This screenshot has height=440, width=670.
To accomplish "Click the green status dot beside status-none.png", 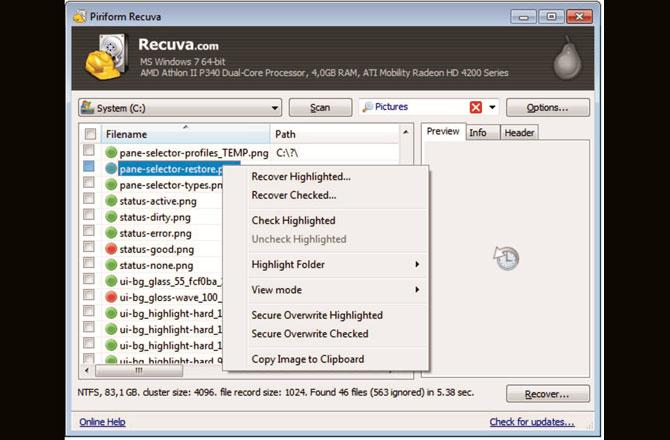I will (111, 265).
